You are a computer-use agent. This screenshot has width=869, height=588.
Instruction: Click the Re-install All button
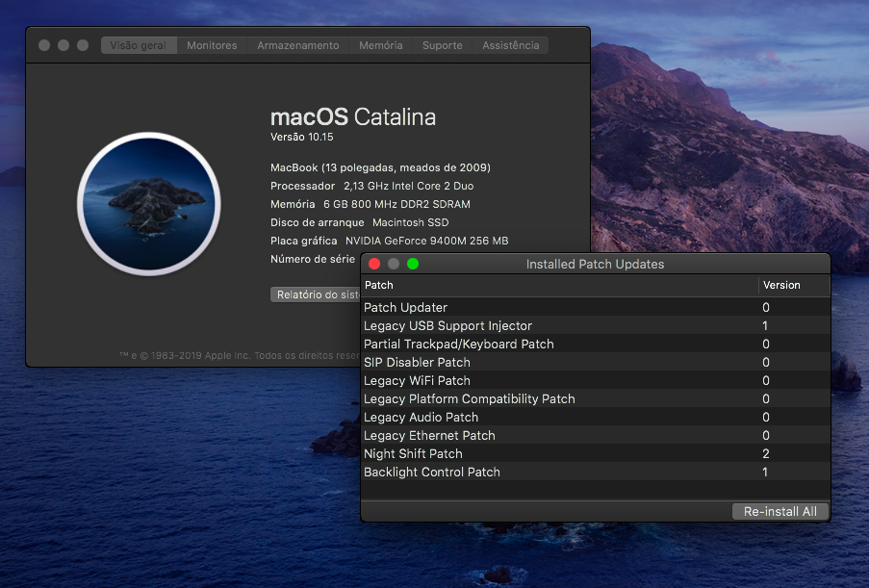pyautogui.click(x=780, y=512)
